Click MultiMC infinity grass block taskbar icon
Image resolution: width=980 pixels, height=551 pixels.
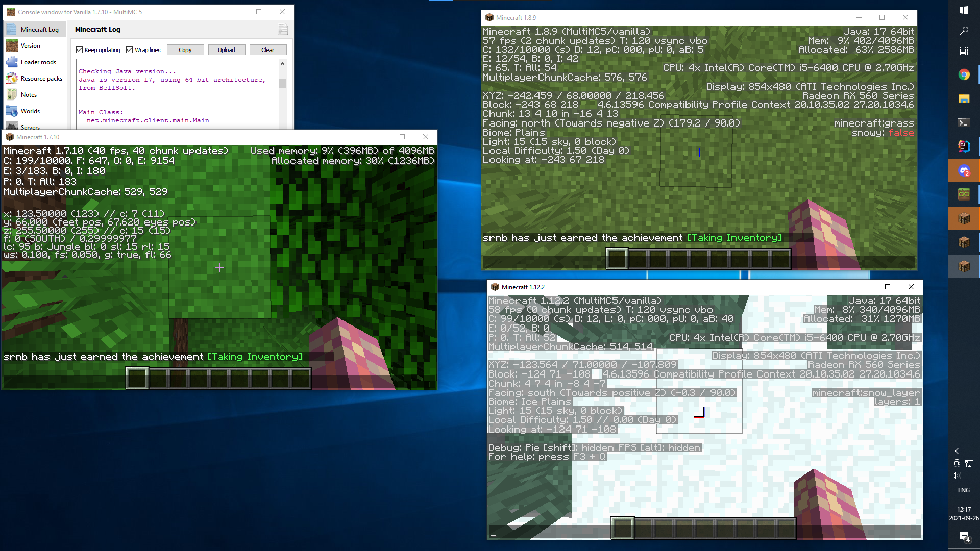pos(964,194)
